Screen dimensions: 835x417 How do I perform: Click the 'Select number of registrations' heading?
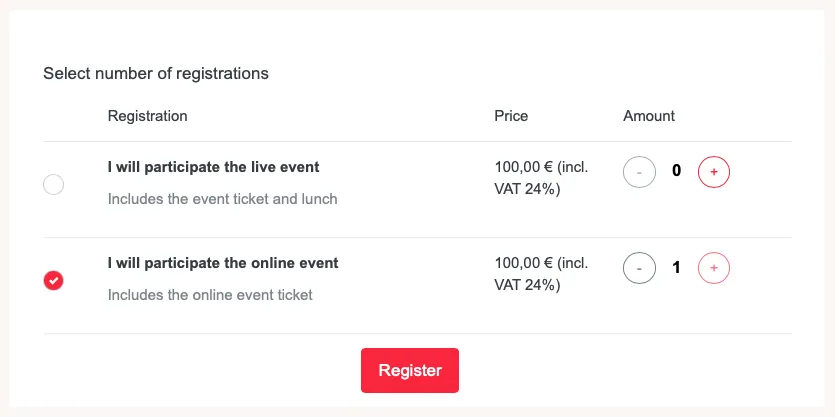click(x=156, y=73)
